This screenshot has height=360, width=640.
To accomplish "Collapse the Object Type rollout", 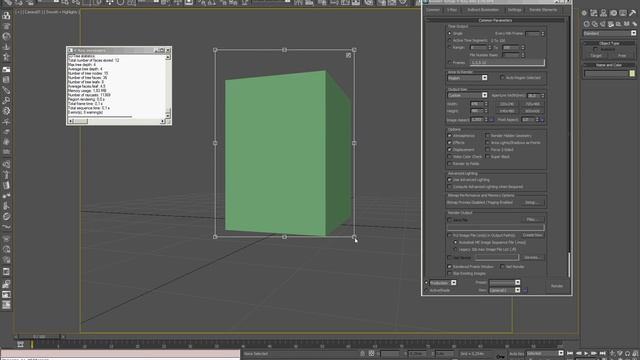I will (x=609, y=43).
